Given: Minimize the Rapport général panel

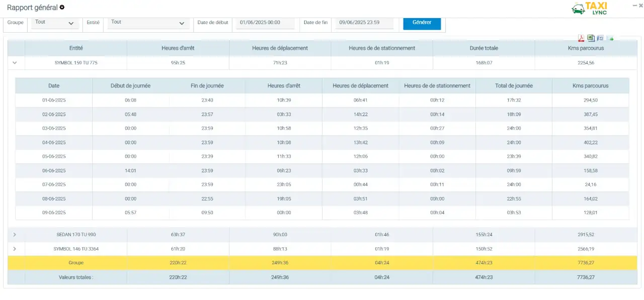Looking at the screenshot, I should point(634,5).
